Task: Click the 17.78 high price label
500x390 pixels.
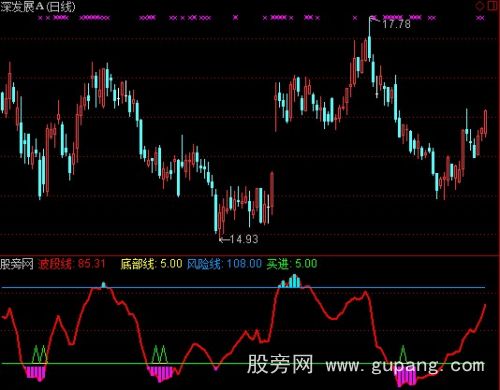Action: (396, 24)
